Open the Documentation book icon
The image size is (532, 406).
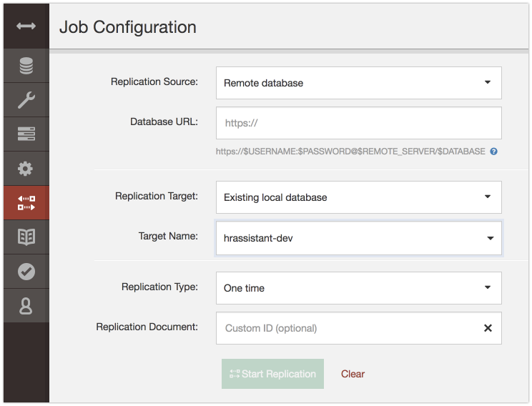[x=26, y=237]
